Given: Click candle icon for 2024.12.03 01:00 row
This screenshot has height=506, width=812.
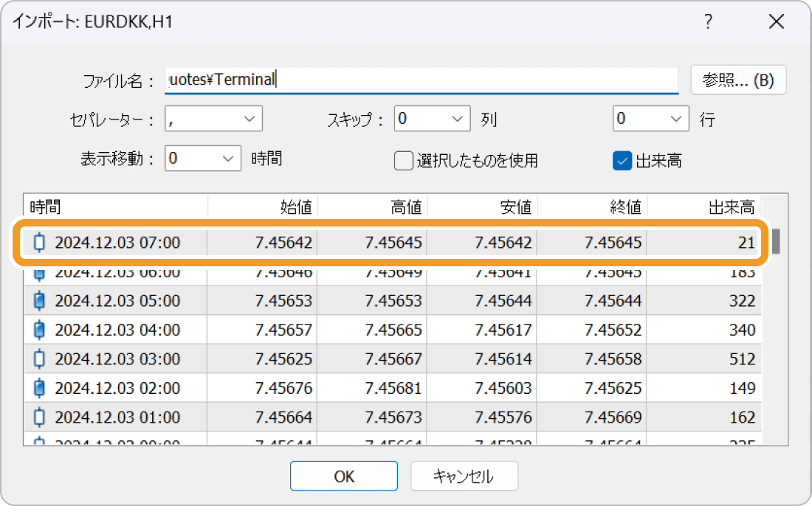Looking at the screenshot, I should point(40,417).
